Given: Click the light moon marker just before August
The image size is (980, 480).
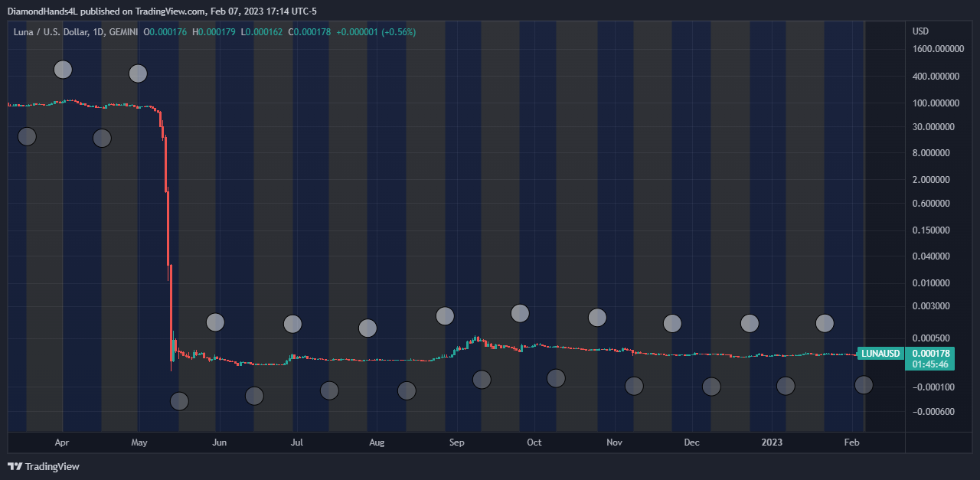Looking at the screenshot, I should [367, 328].
